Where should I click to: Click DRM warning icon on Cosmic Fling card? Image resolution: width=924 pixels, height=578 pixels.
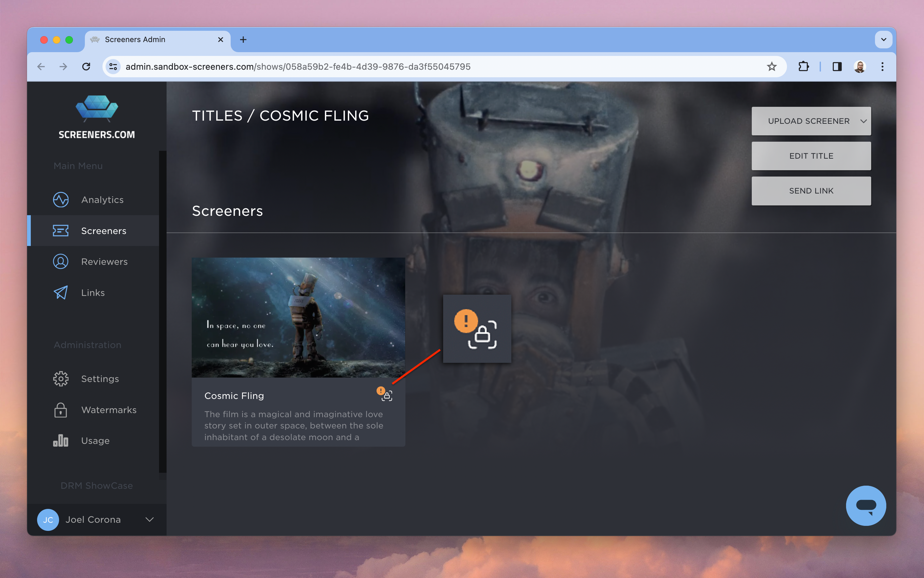point(384,394)
